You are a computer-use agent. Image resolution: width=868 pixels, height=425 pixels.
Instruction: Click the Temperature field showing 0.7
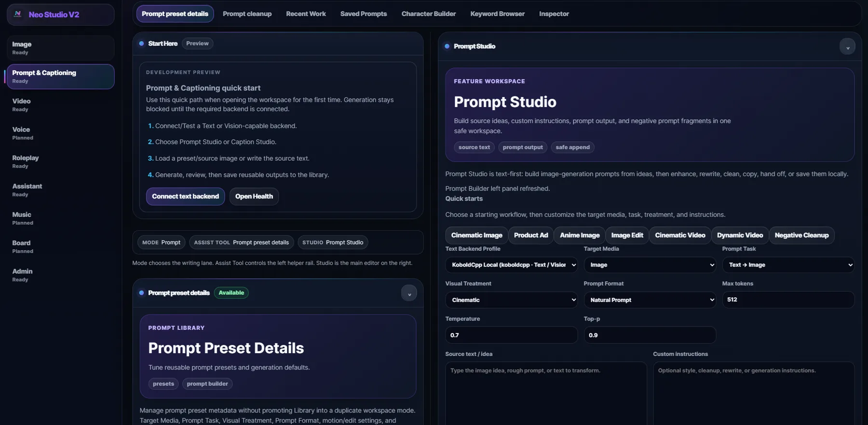pyautogui.click(x=511, y=335)
